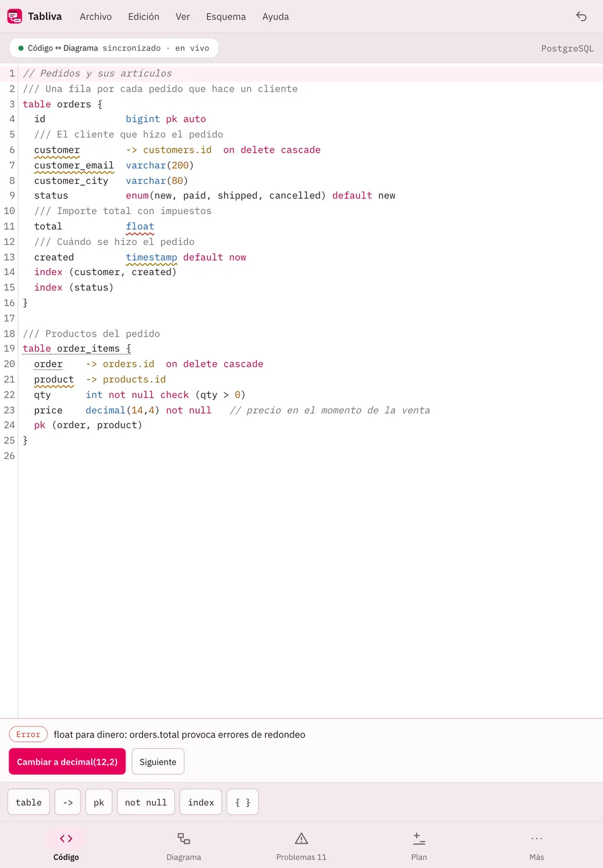Open the Más overflow tab

tap(537, 846)
